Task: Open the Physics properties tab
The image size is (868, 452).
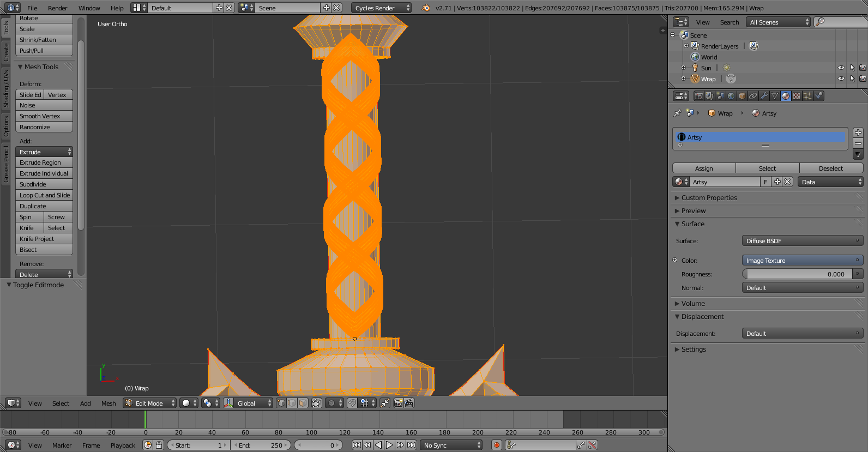Action: tap(818, 96)
